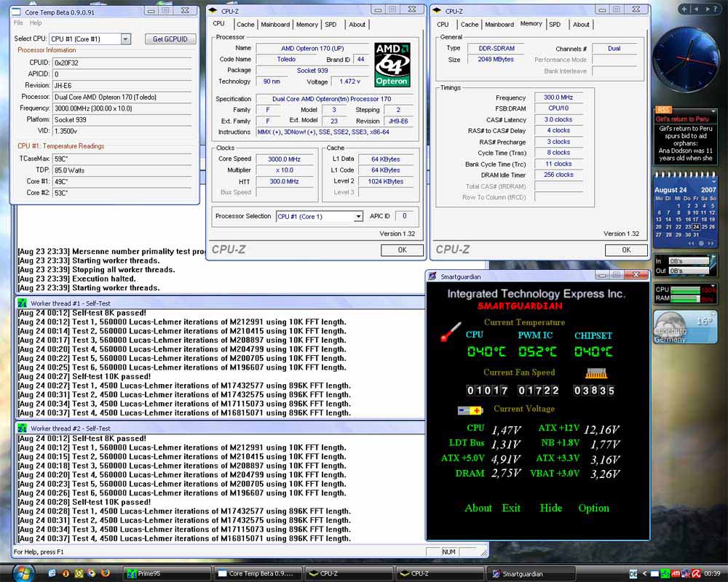Click the Core Temp Beta taskbar button
Image resolution: width=728 pixels, height=582 pixels.
[x=258, y=574]
